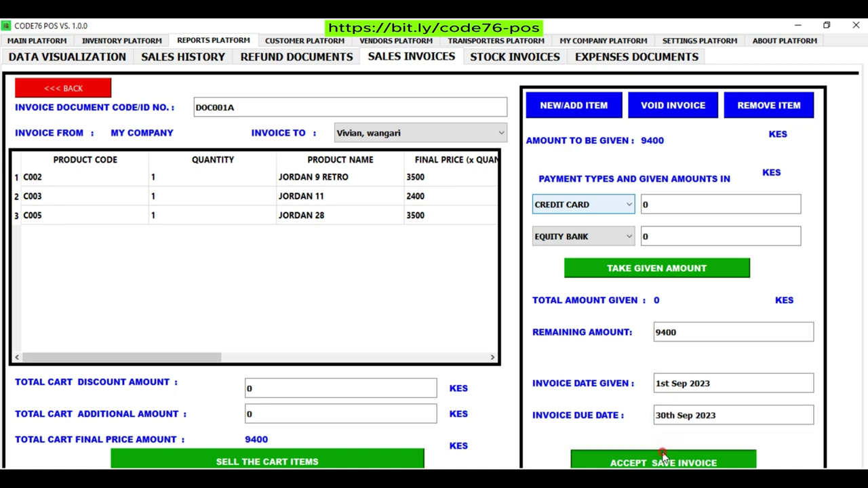Click SELL THE CART ITEMS button
Screen dimensions: 868x488
coord(267,460)
